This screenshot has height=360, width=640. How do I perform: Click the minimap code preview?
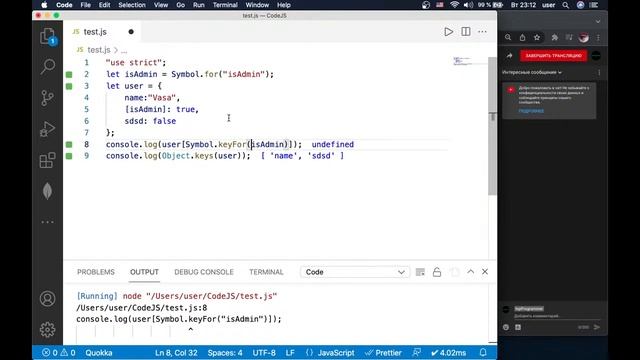[x=462, y=61]
